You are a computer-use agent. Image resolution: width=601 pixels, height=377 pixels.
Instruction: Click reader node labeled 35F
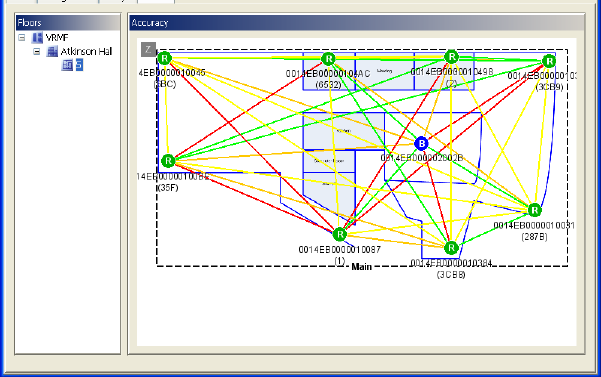(x=168, y=161)
